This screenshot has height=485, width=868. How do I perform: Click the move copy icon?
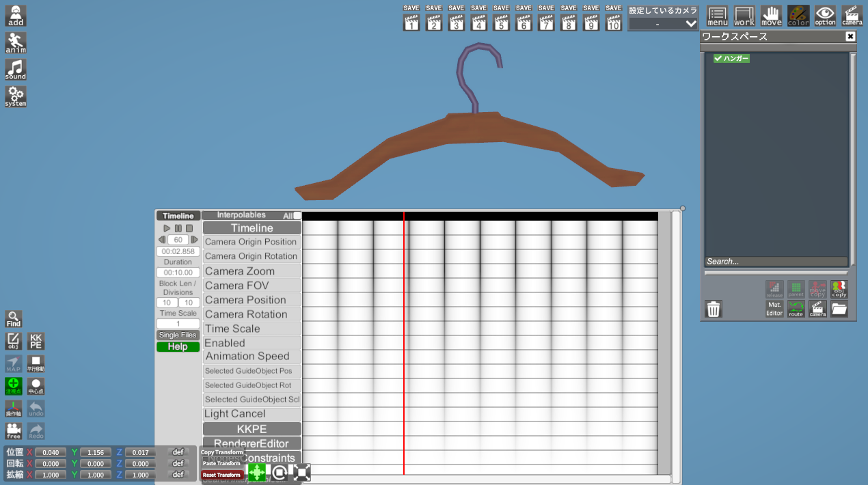(817, 289)
